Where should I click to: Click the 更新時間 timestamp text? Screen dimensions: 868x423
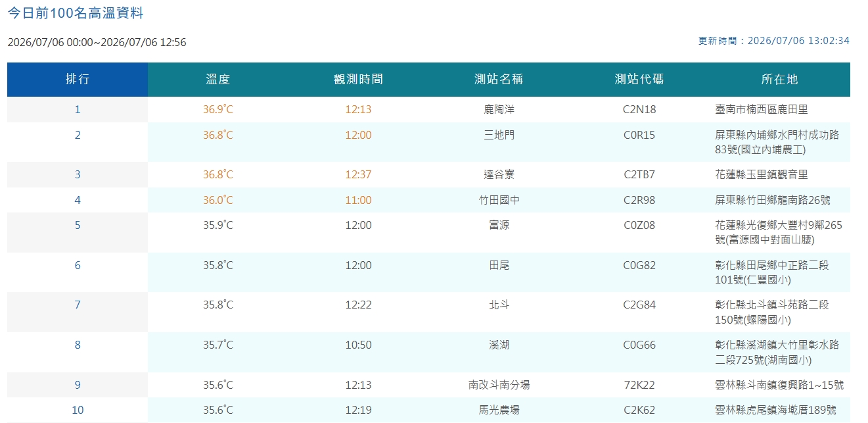pos(773,41)
